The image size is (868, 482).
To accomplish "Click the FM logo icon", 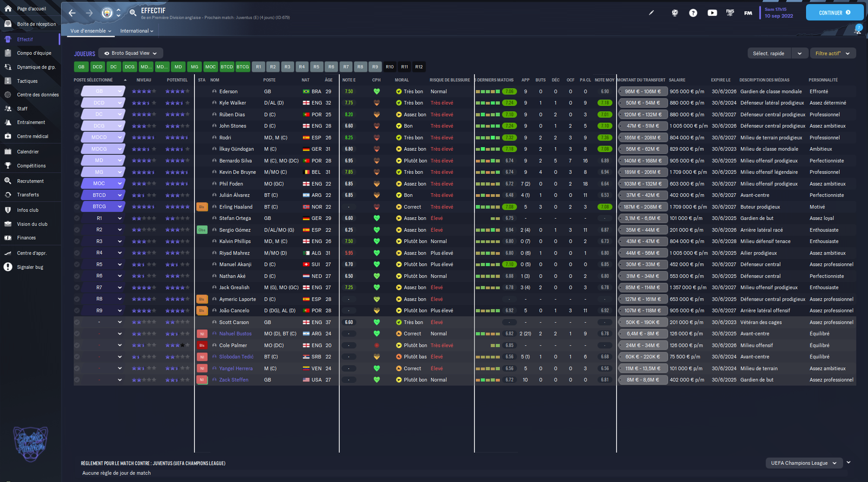I will 748,13.
